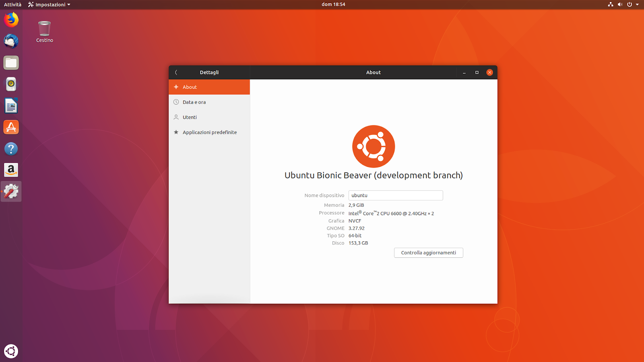
Task: Maximize the Settings window
Action: coord(477,72)
